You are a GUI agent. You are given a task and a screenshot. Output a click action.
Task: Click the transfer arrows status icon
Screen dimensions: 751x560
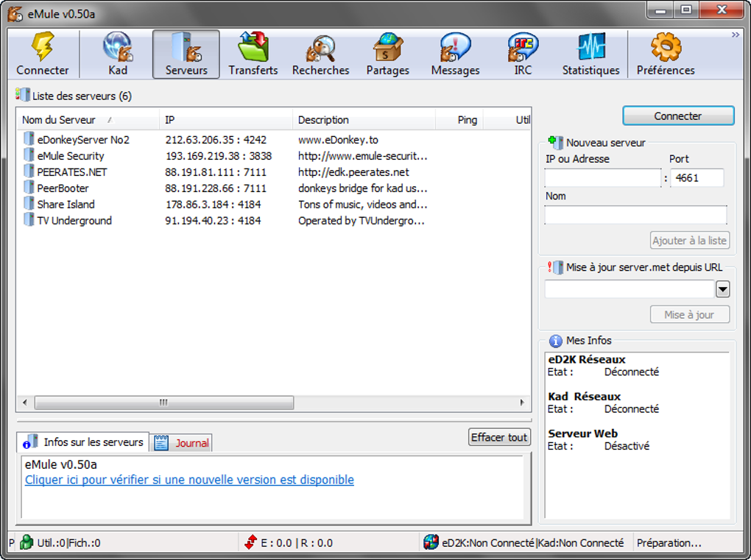point(250,542)
